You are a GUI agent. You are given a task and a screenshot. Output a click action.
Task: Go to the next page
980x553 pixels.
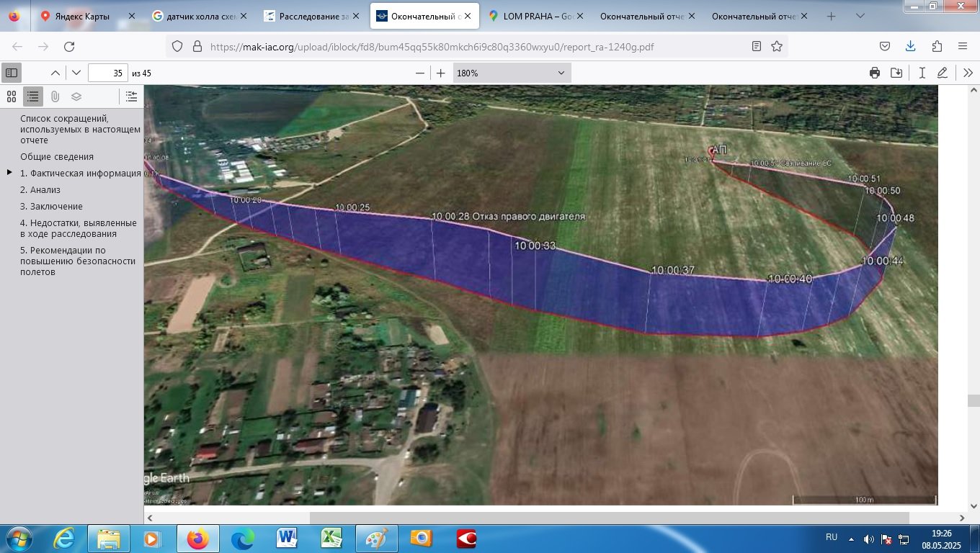pos(76,73)
